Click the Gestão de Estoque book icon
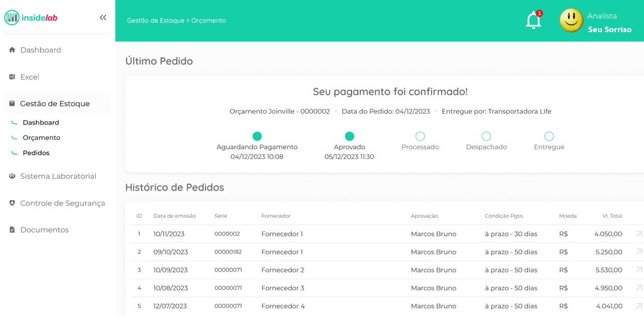The image size is (644, 318). [11, 103]
